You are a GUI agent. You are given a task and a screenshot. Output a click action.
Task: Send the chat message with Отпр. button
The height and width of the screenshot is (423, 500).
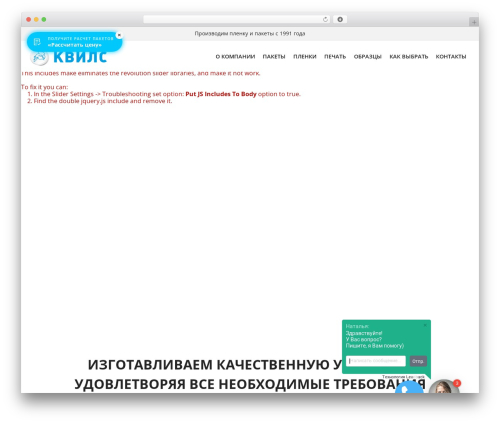click(418, 361)
